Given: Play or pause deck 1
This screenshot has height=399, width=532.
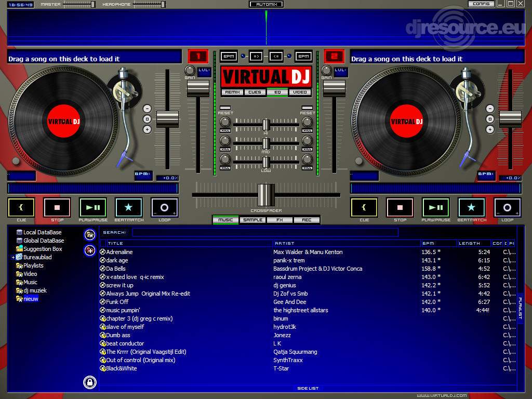Looking at the screenshot, I should point(93,207).
